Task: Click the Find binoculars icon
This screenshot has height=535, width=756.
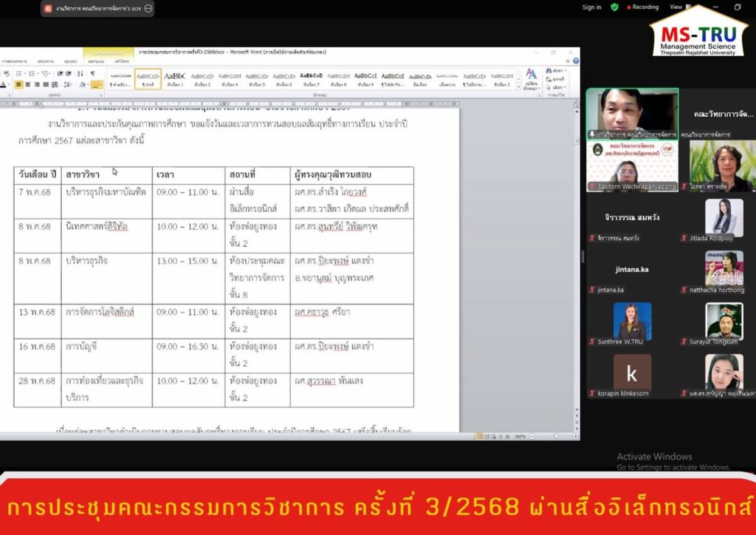Action: (x=549, y=70)
